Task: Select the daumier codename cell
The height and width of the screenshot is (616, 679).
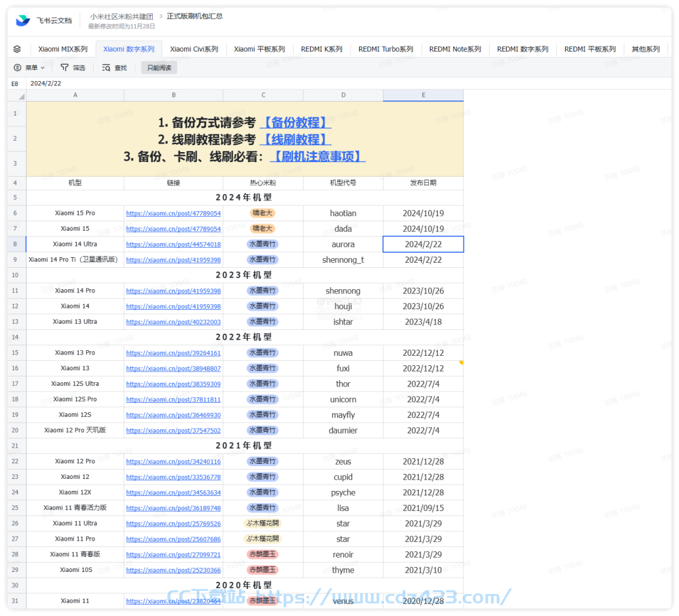Action: coord(343,431)
